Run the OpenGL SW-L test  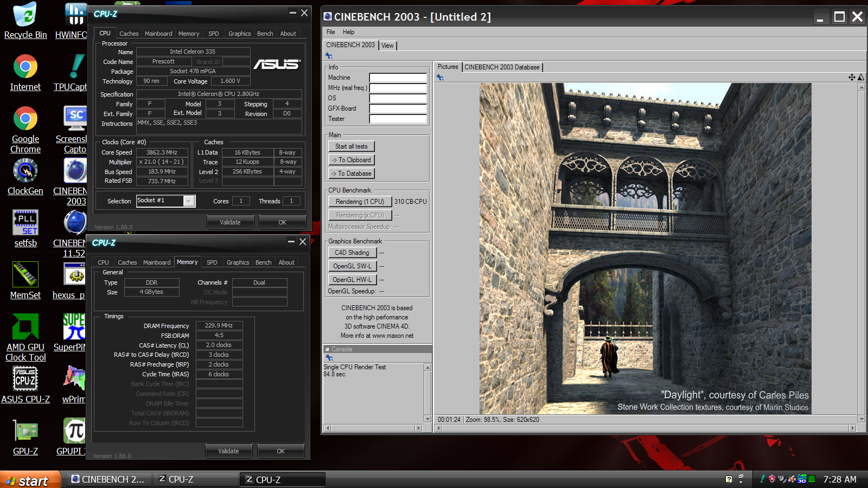352,266
